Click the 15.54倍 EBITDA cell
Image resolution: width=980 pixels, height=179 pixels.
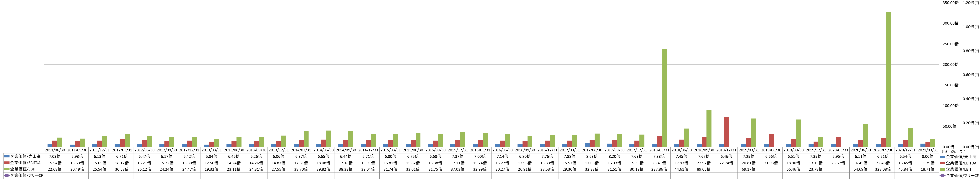[x=55, y=163]
